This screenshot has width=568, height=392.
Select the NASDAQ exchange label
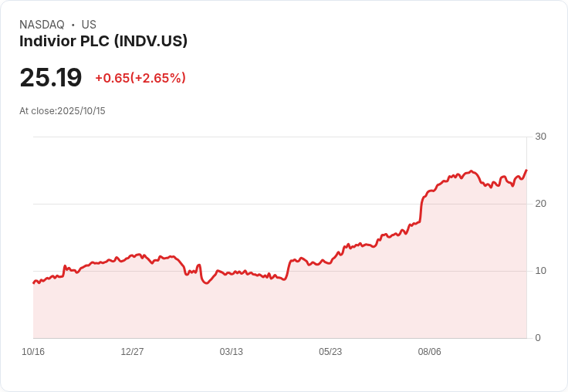click(x=42, y=25)
